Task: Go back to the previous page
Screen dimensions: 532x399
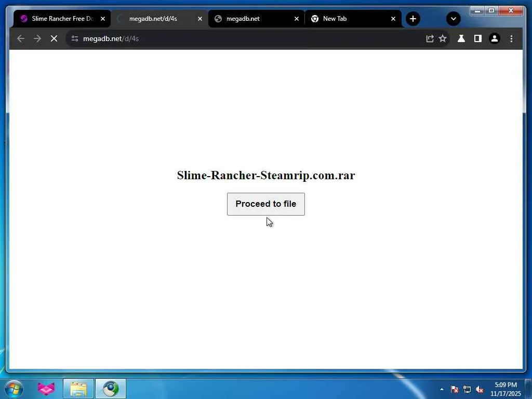Action: (x=21, y=38)
